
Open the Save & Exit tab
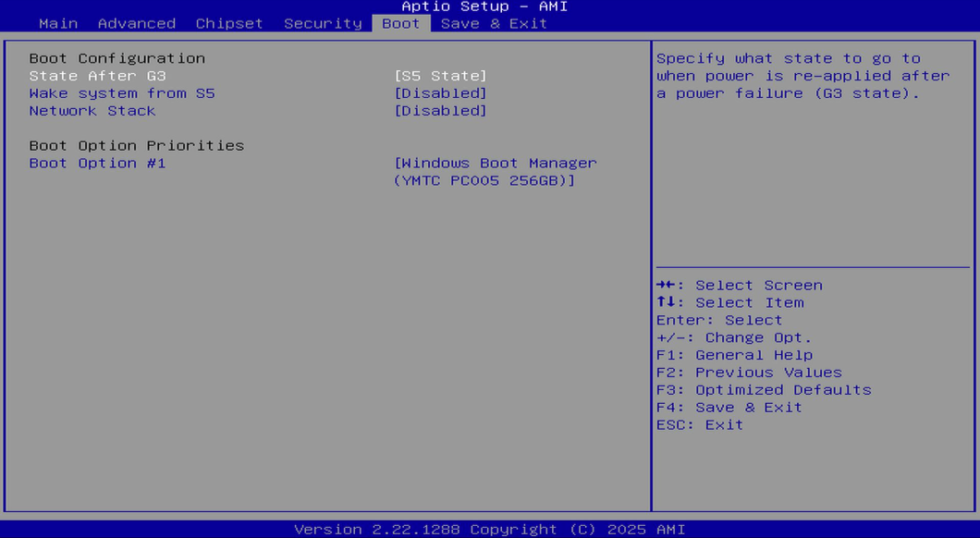click(x=494, y=23)
